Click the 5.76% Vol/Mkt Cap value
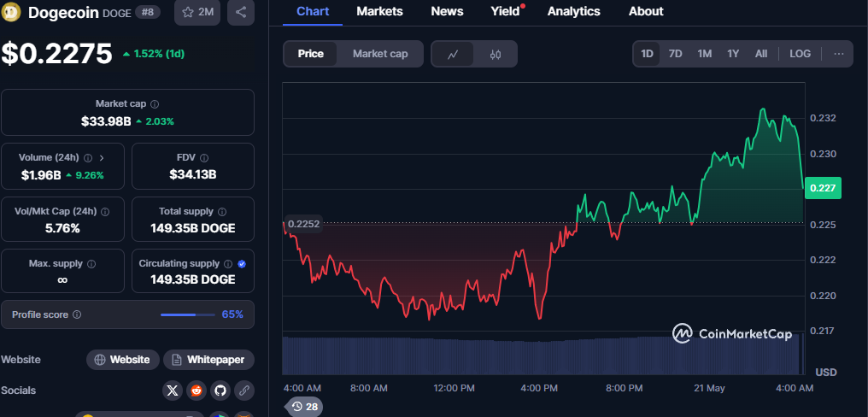 coord(62,228)
